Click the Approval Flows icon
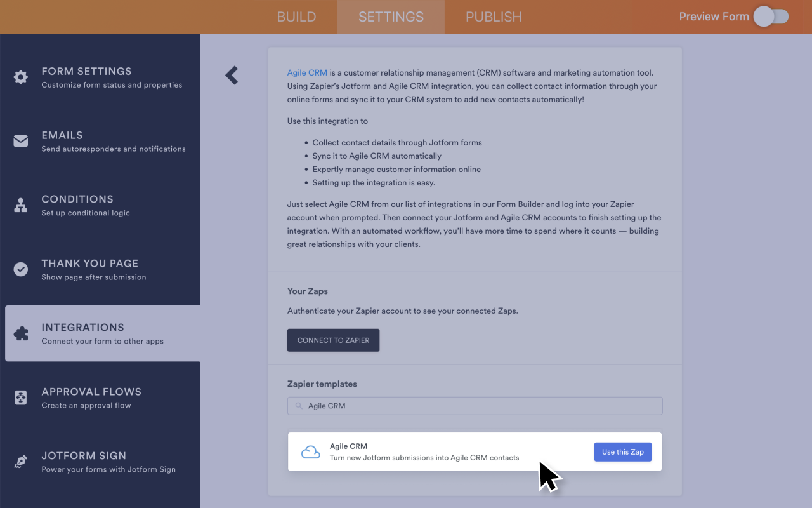Viewport: 812px width, 508px height. click(21, 398)
